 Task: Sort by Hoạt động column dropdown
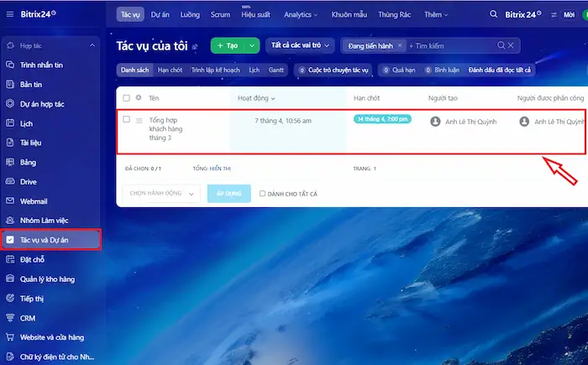[x=256, y=98]
